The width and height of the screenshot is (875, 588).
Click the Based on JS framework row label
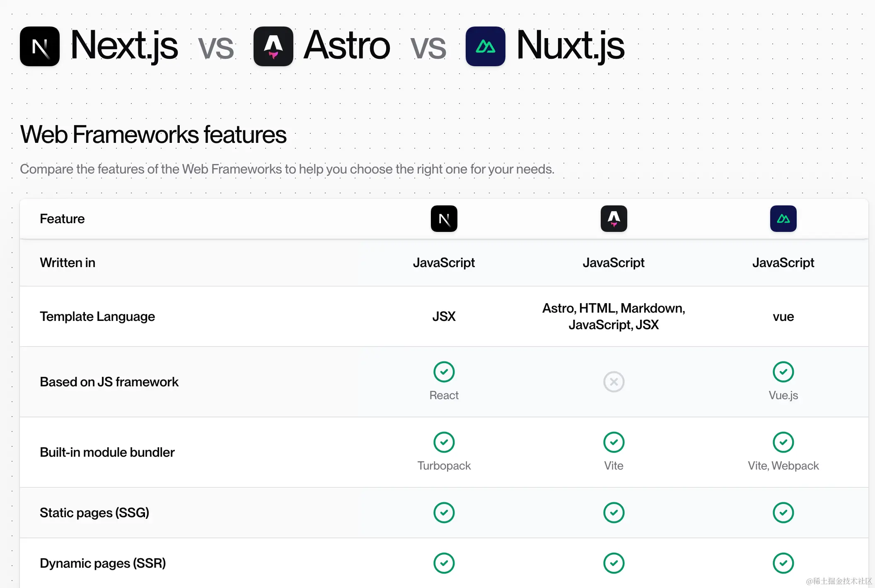pyautogui.click(x=109, y=382)
